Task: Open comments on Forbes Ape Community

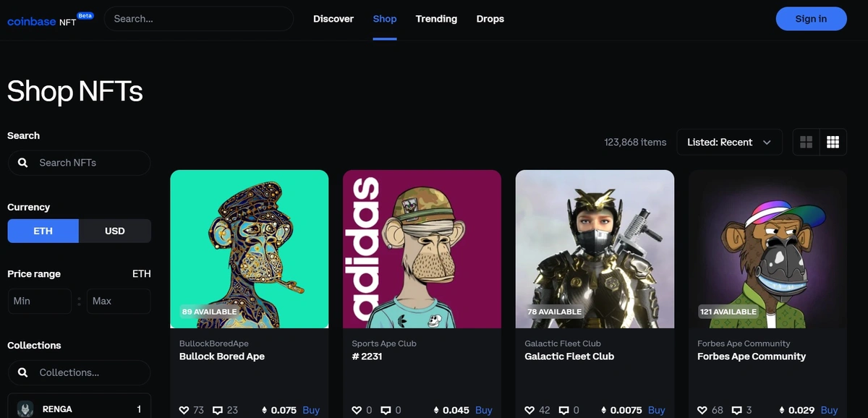Action: (x=736, y=410)
